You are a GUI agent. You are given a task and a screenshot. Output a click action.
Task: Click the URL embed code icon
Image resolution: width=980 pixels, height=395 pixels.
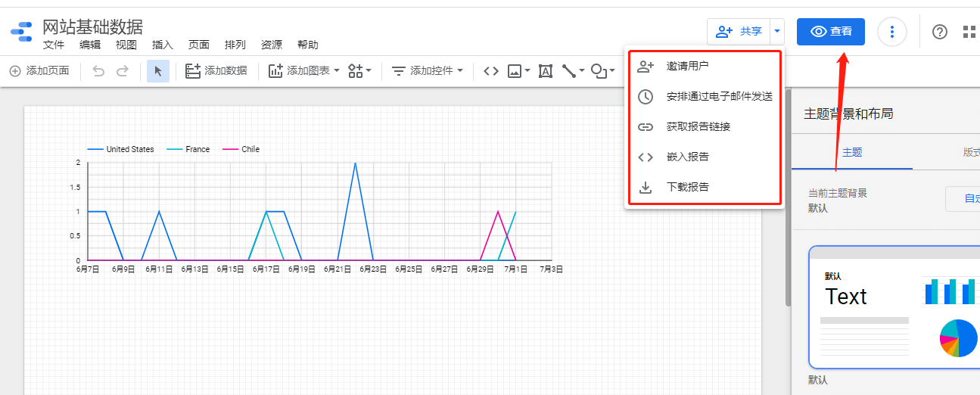pos(491,71)
